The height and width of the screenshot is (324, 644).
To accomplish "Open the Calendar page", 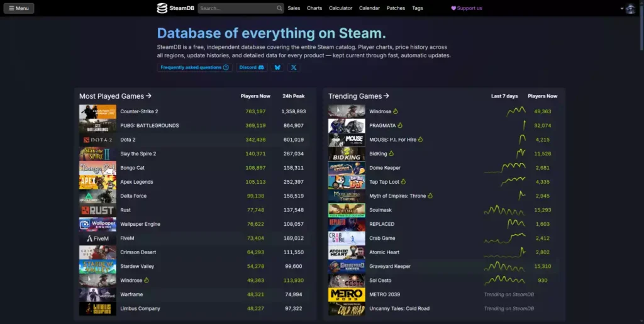I will click(x=369, y=8).
